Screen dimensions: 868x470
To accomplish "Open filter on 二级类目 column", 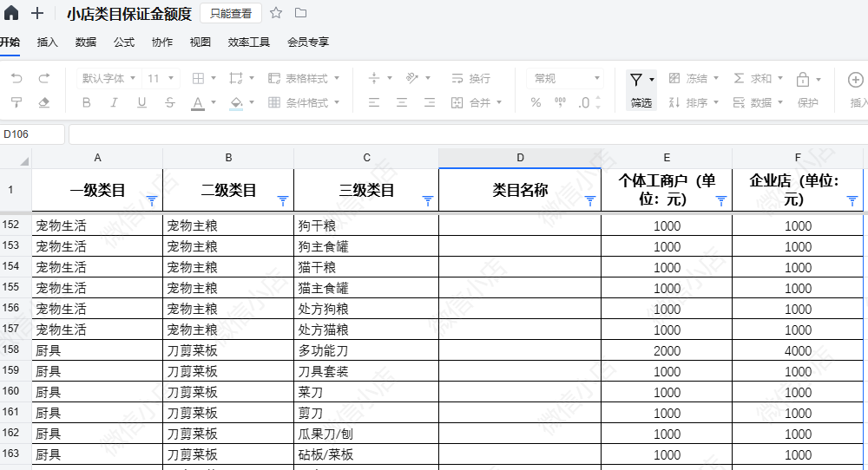I will (283, 200).
